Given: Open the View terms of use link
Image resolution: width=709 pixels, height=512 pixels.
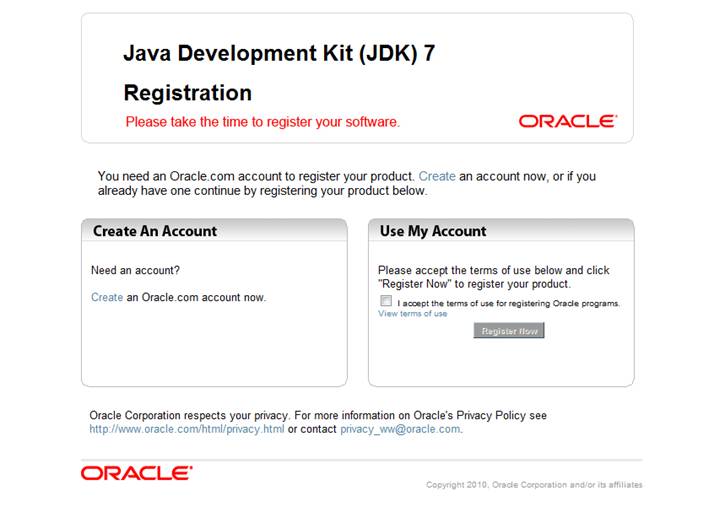Looking at the screenshot, I should coord(412,314).
